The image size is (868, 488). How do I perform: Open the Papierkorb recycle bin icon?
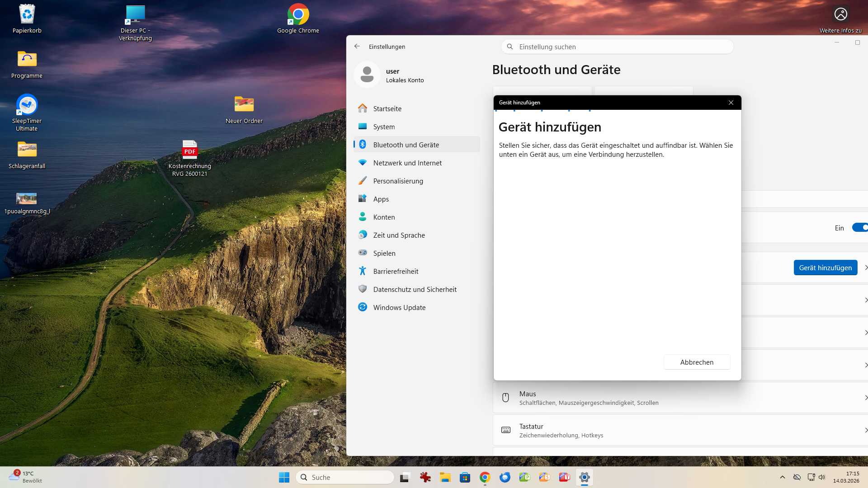click(27, 15)
